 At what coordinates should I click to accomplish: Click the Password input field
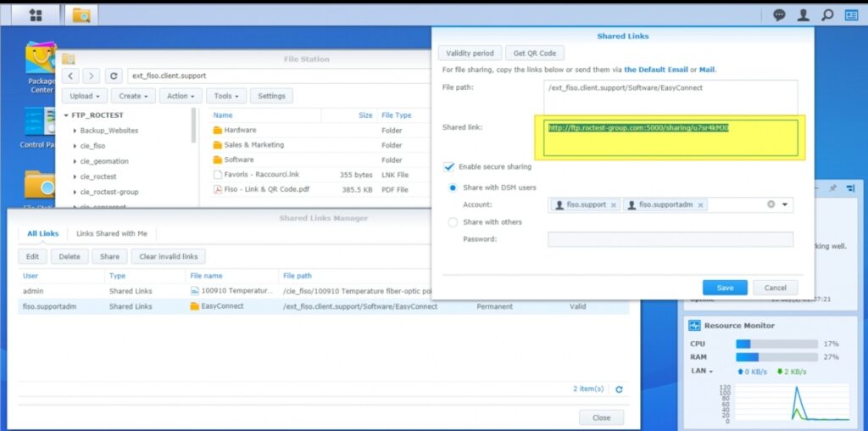670,239
